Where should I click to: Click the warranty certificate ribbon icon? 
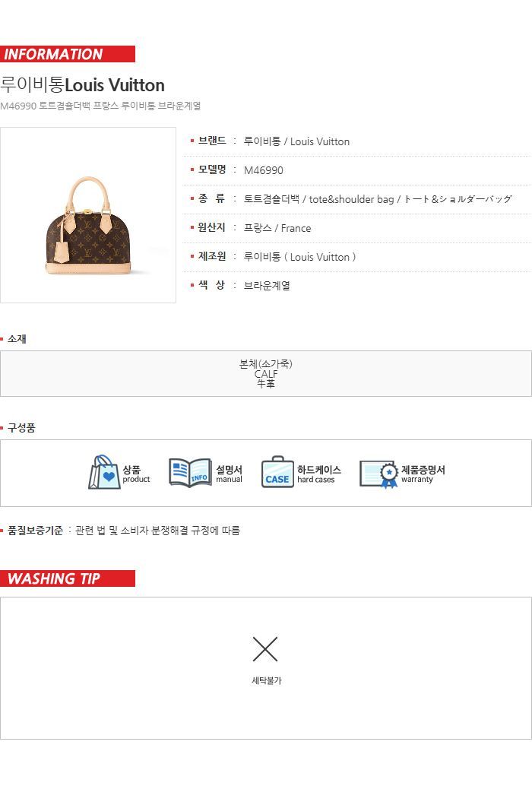point(379,474)
